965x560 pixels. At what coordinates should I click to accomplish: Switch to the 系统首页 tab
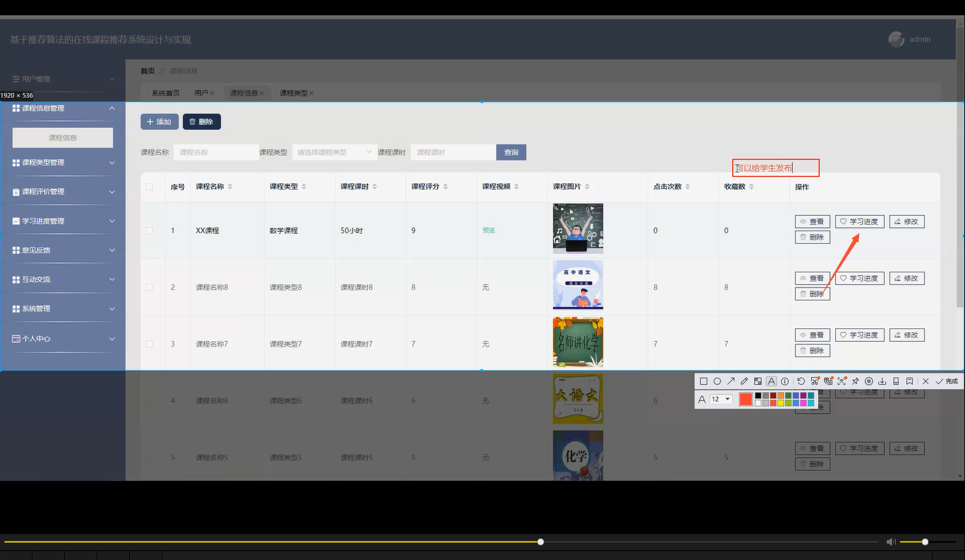[166, 93]
